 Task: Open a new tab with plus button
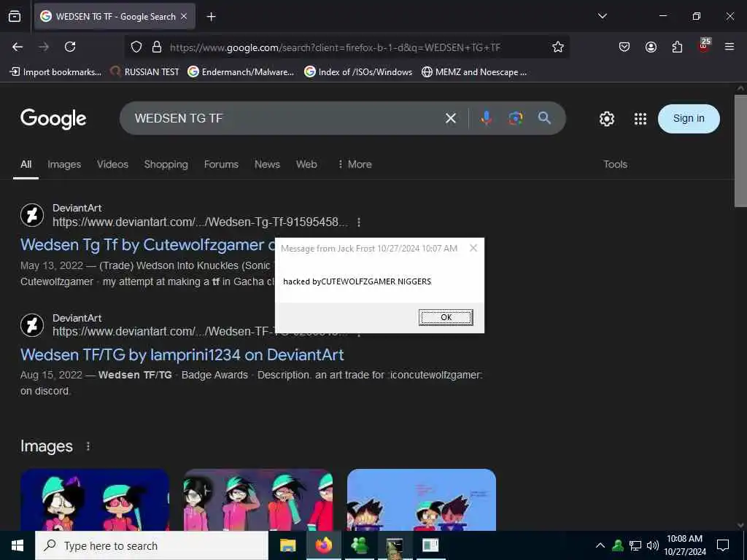point(211,17)
